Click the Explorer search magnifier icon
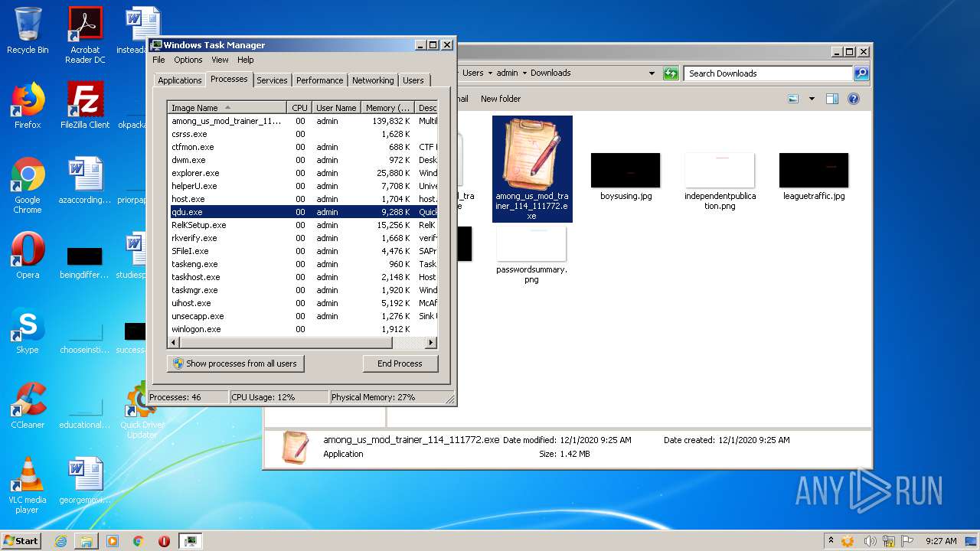980x551 pixels. [861, 73]
